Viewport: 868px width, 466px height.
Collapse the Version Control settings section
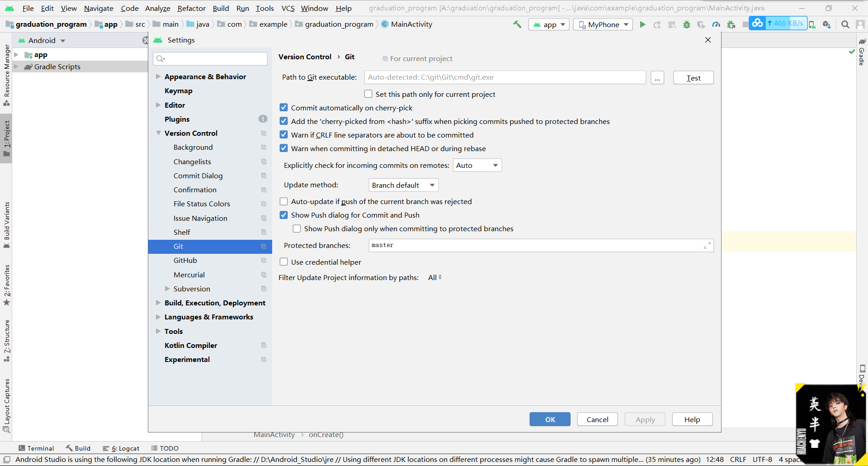point(158,133)
